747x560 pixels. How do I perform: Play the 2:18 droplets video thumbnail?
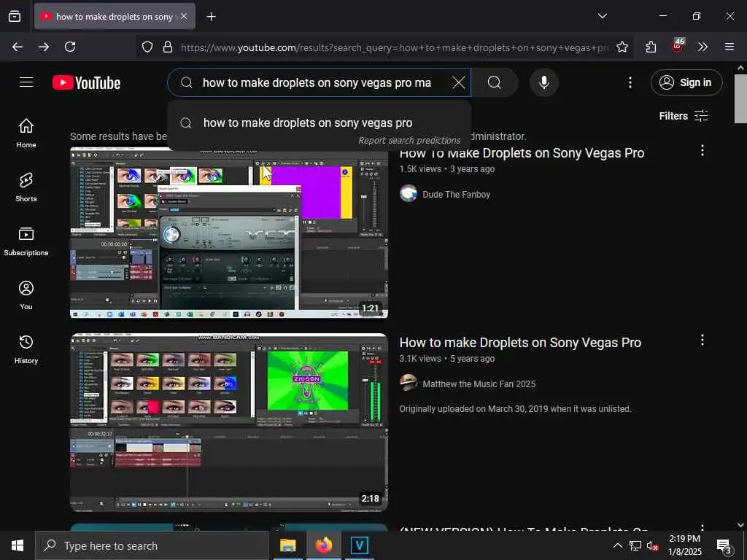pos(228,422)
